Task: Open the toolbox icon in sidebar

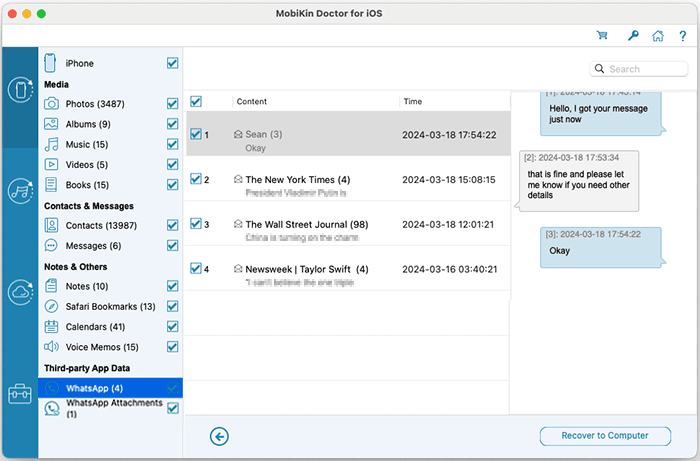Action: point(20,393)
